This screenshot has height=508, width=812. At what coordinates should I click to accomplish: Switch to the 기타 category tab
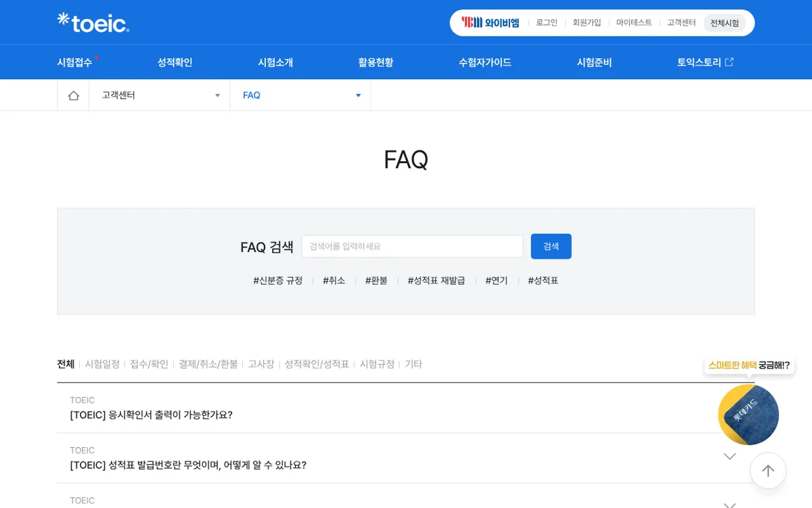point(413,364)
